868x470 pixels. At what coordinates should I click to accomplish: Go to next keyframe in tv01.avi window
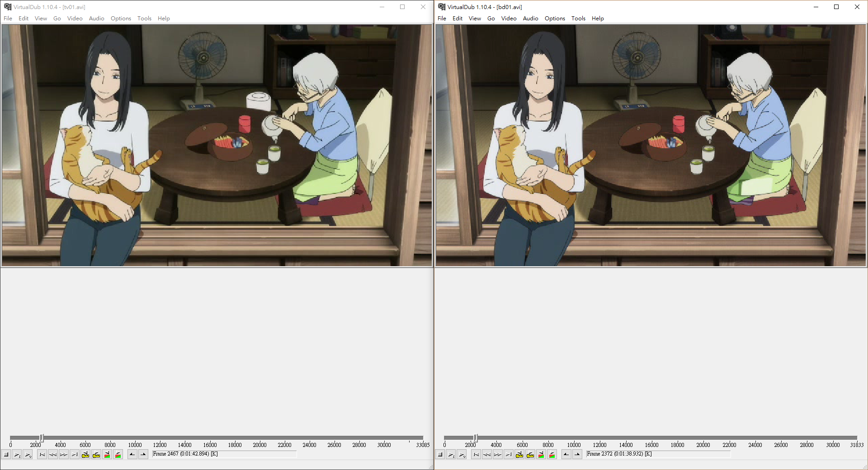pyautogui.click(x=96, y=455)
